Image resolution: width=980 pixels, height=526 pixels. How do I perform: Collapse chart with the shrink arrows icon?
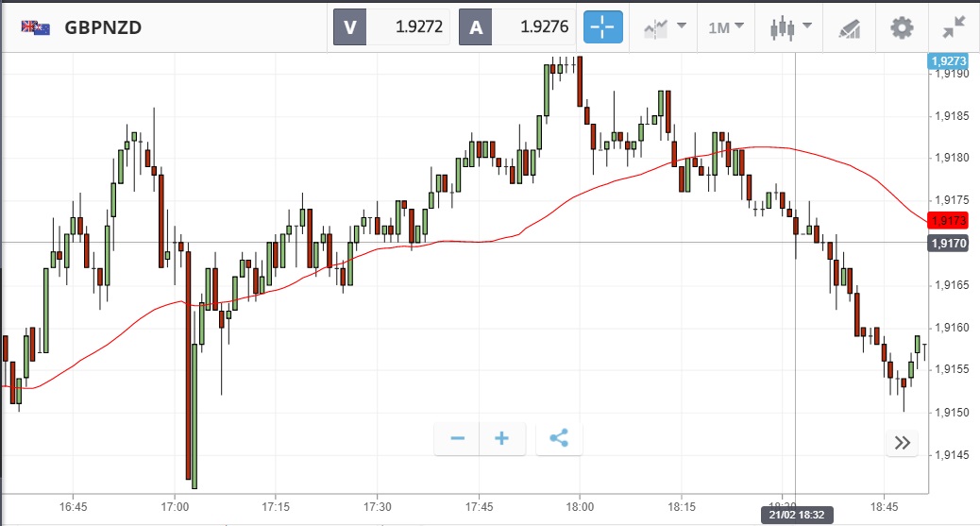pyautogui.click(x=955, y=27)
